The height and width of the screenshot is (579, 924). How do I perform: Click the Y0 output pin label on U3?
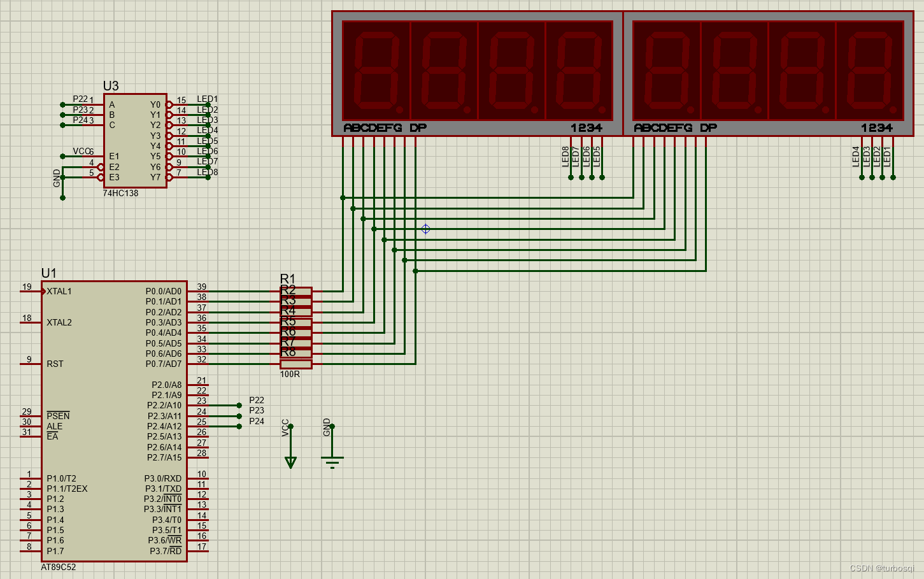point(155,104)
